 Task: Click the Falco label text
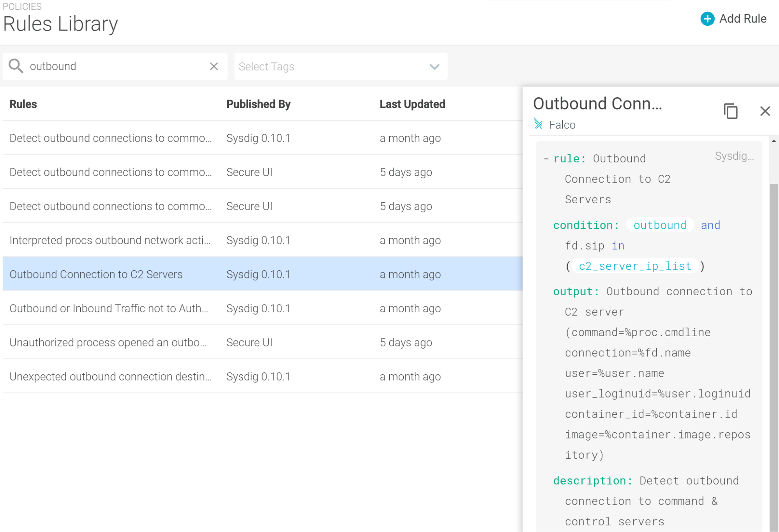pos(562,125)
